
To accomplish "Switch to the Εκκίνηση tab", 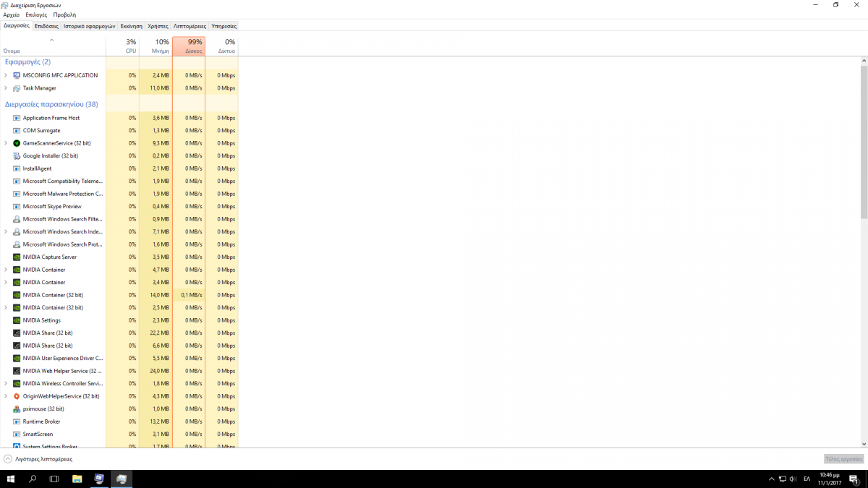I will click(132, 26).
